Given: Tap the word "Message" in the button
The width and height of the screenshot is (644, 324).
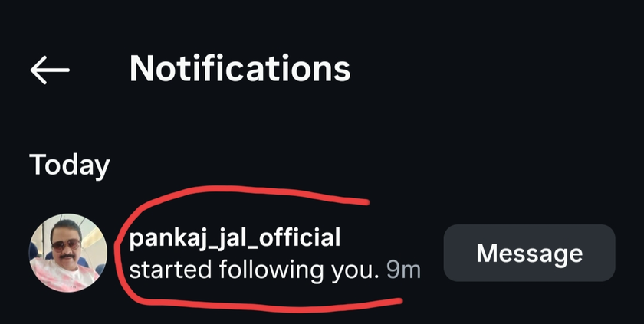Looking at the screenshot, I should pyautogui.click(x=529, y=253).
